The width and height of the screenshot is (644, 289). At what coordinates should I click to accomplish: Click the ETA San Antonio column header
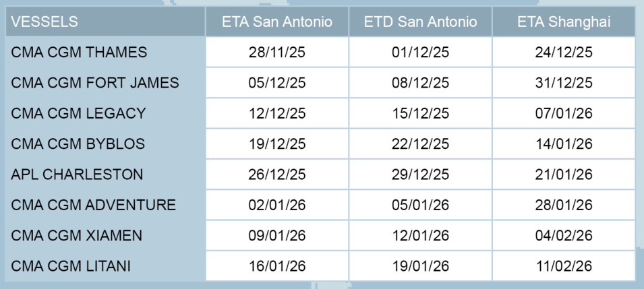click(277, 22)
